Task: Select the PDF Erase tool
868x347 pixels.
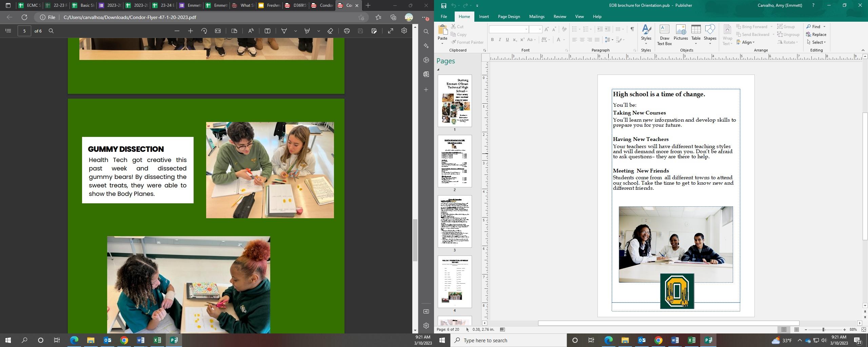Action: (x=330, y=31)
